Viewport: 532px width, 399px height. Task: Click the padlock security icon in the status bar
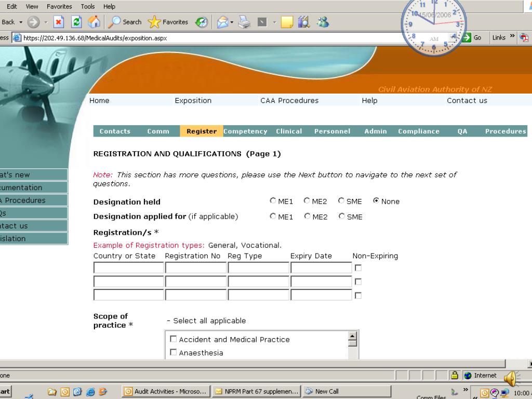pos(455,375)
